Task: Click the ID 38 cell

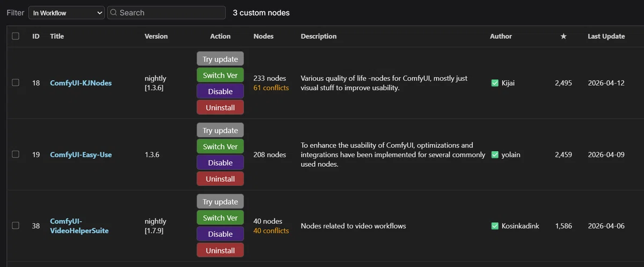Action: 36,226
